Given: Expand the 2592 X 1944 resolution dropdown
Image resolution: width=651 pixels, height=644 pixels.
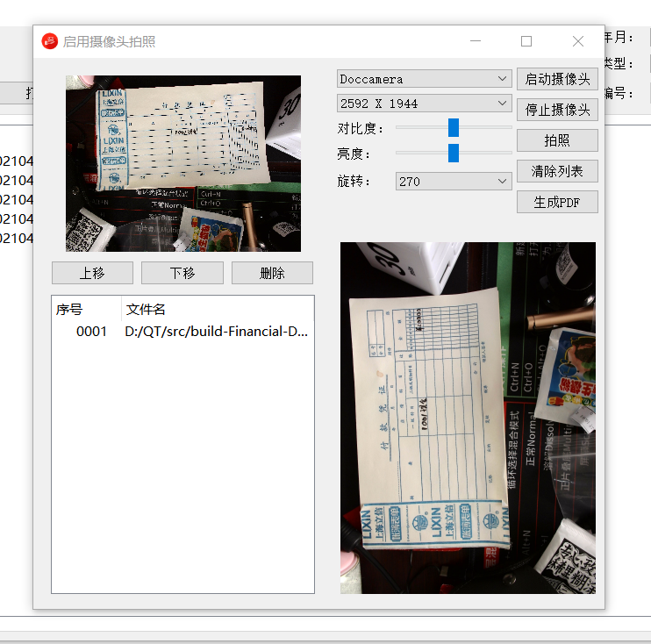Looking at the screenshot, I should [425, 104].
